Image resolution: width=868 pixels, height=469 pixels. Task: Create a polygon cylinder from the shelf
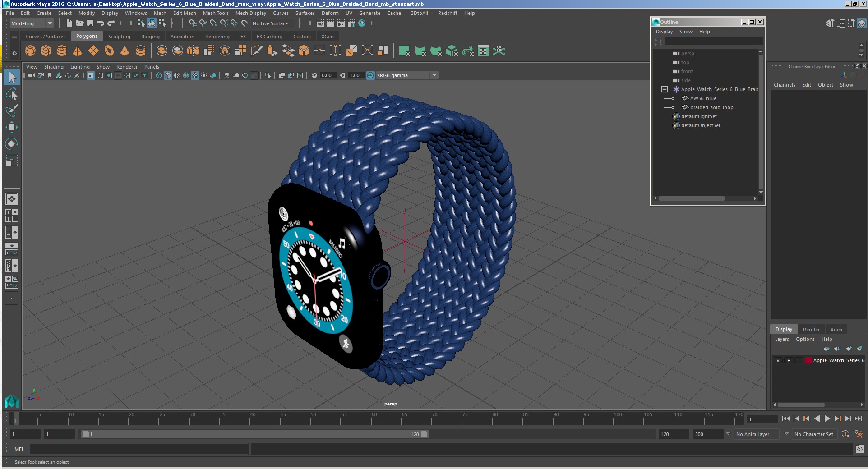pos(62,51)
